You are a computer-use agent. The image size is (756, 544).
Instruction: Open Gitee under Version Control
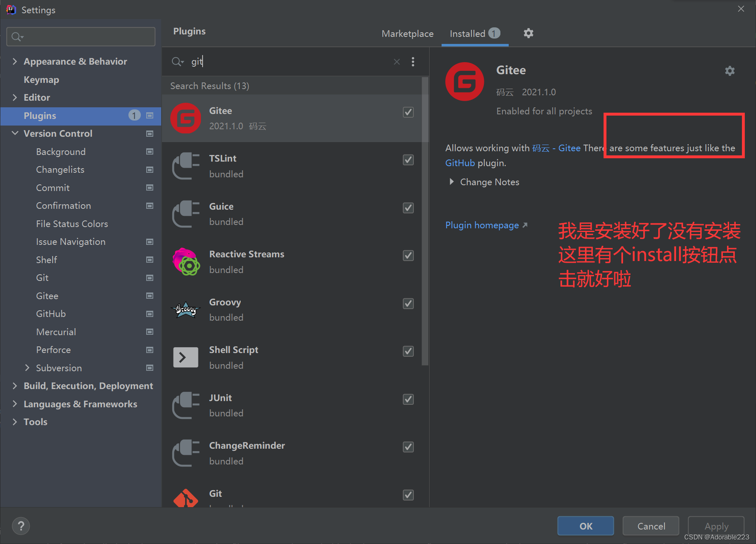coord(47,296)
